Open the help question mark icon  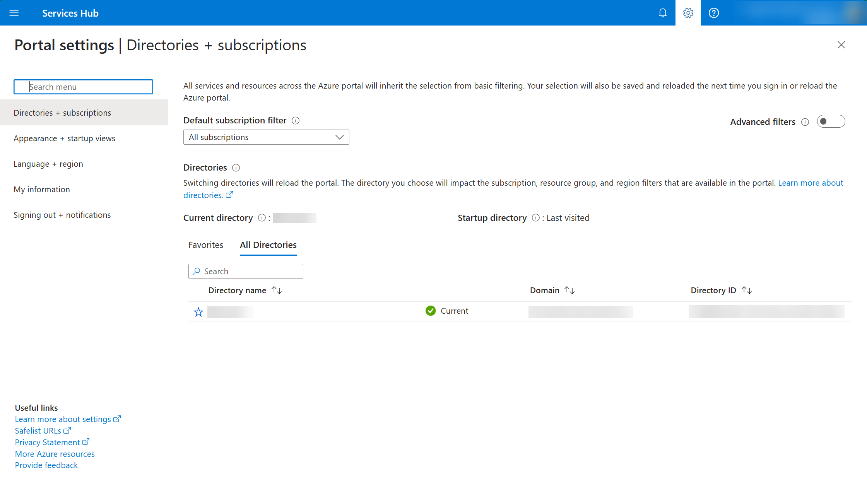pos(713,13)
